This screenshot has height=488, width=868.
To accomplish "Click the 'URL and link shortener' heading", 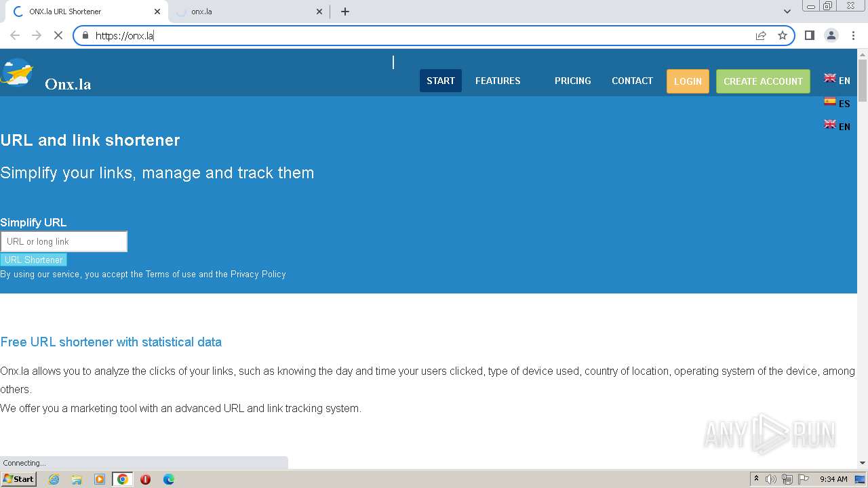I will pos(90,140).
